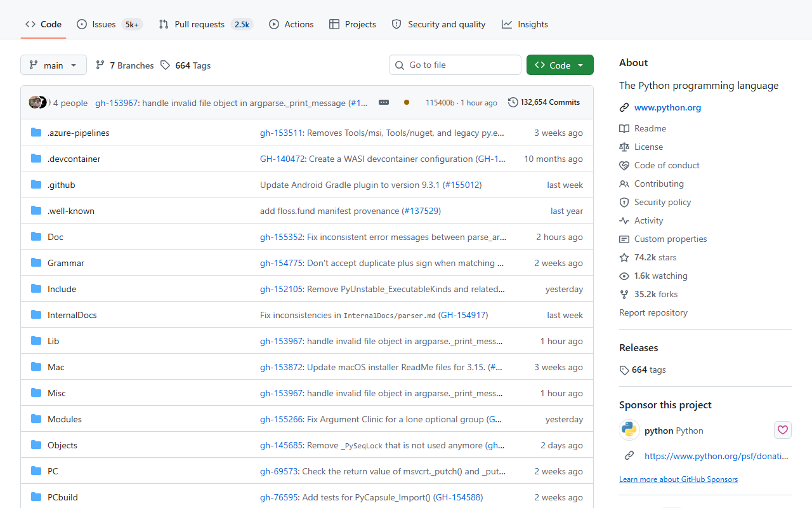Click the heart Sponsor button for python
The image size is (812, 508).
click(x=783, y=430)
